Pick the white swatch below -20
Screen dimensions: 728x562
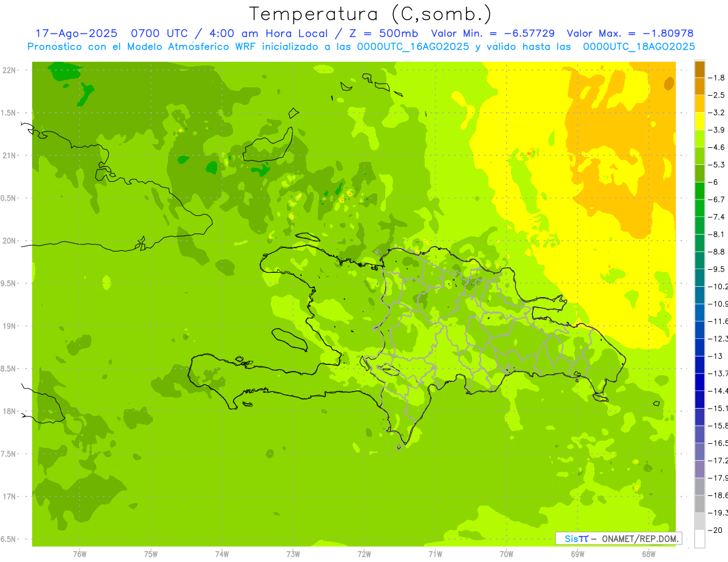click(699, 539)
